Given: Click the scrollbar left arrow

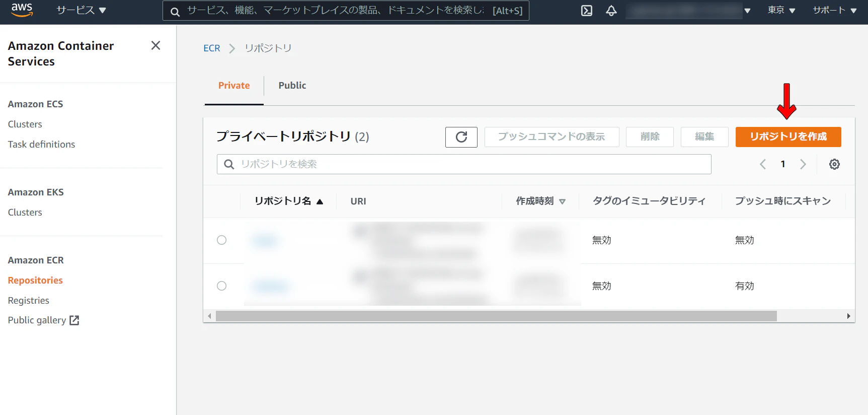Looking at the screenshot, I should coord(209,316).
